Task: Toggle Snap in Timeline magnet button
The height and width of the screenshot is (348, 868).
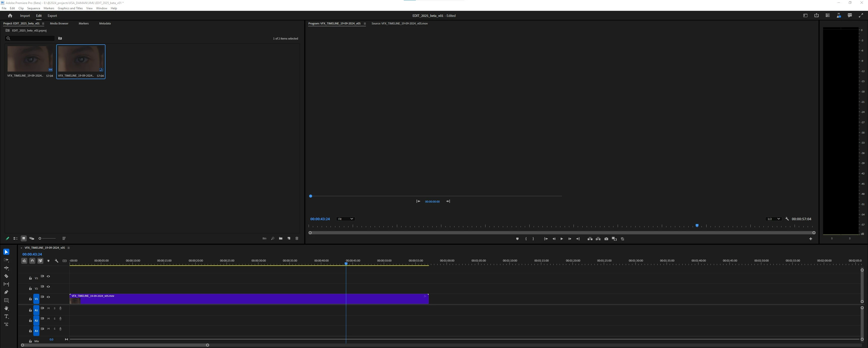Action: tap(32, 261)
